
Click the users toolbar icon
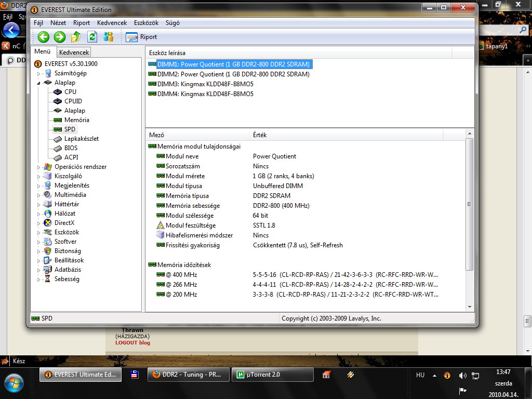coord(108,37)
